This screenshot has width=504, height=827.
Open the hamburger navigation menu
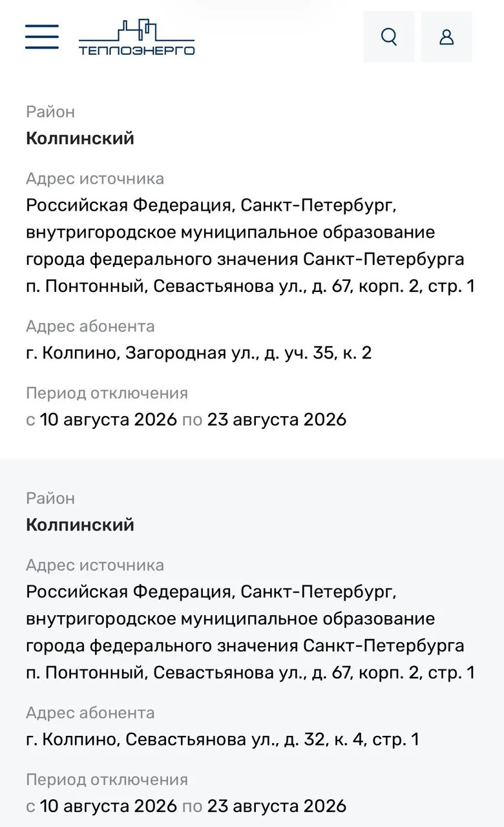[42, 37]
